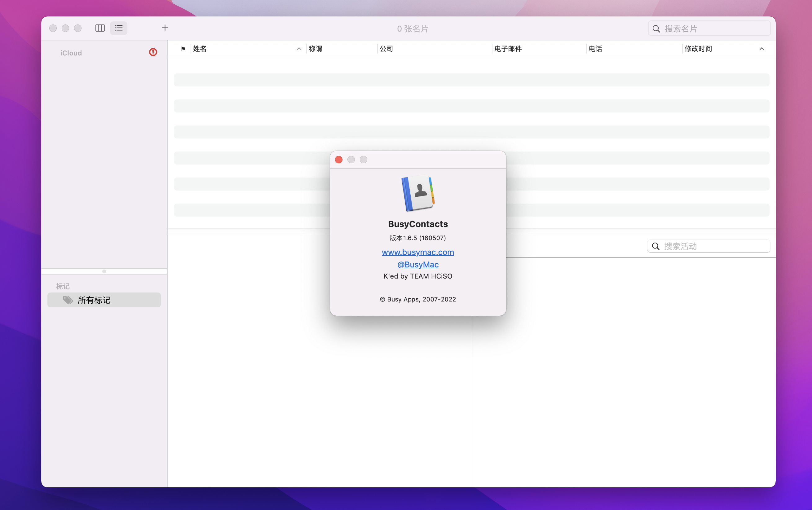Click into the 搜索名片 search field
Viewport: 812px width, 510px height.
pos(709,29)
